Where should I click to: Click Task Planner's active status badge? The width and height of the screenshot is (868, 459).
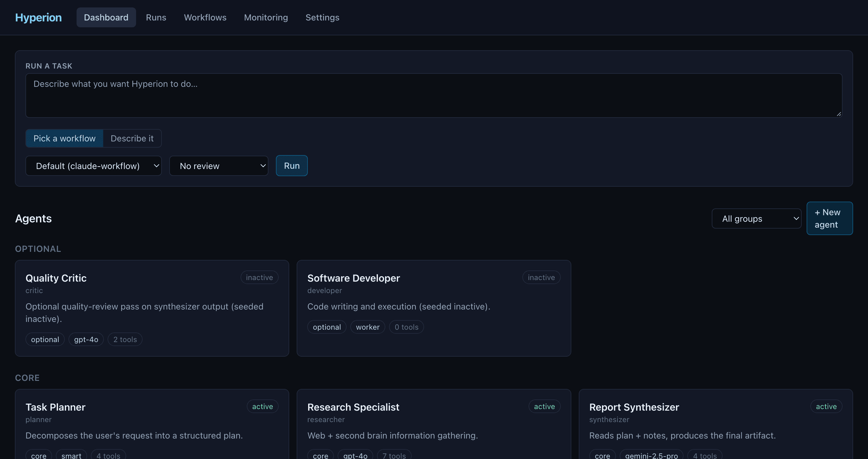point(263,406)
